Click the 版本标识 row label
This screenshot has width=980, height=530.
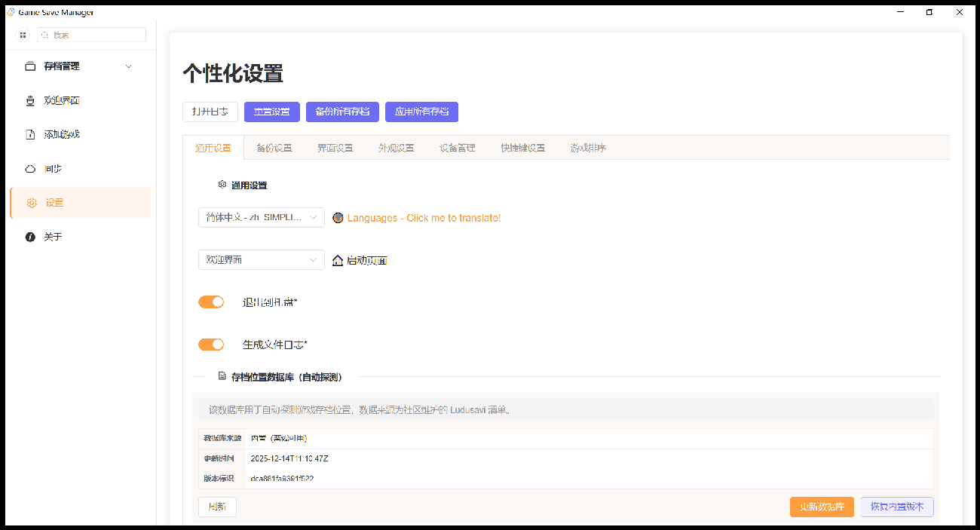[219, 479]
